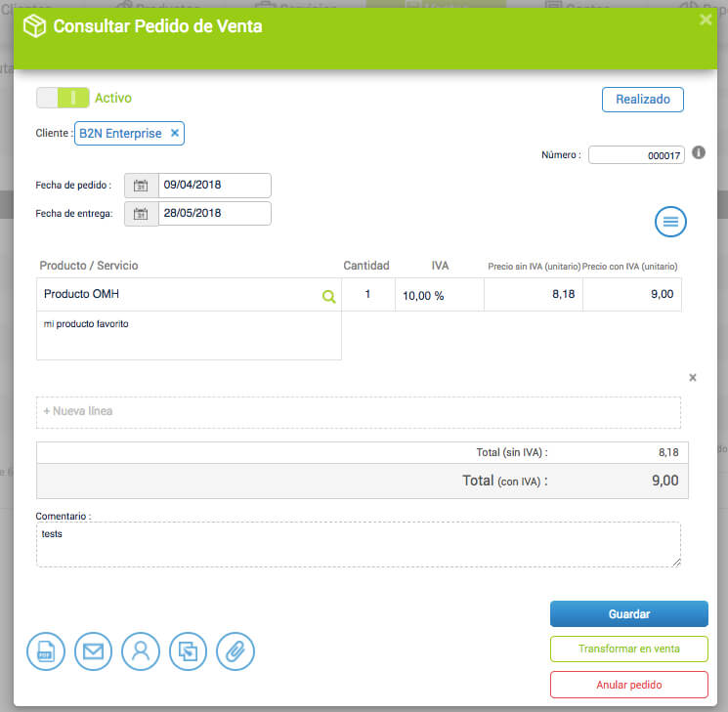Screen dimensions: 728x712
Task: Click the info icon beside Número
Action: [699, 153]
